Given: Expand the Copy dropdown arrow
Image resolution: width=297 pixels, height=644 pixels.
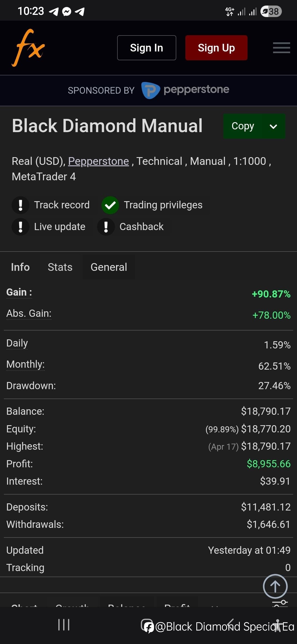Looking at the screenshot, I should pos(273,126).
